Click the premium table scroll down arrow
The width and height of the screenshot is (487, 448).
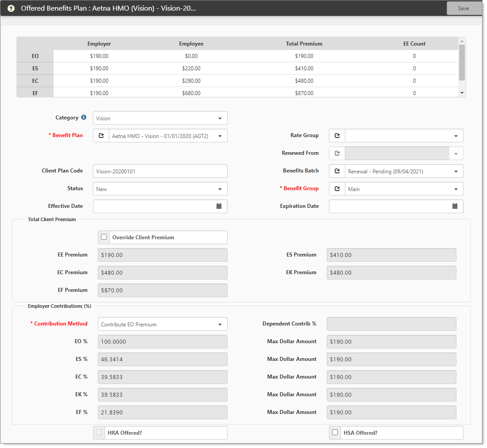click(x=462, y=93)
